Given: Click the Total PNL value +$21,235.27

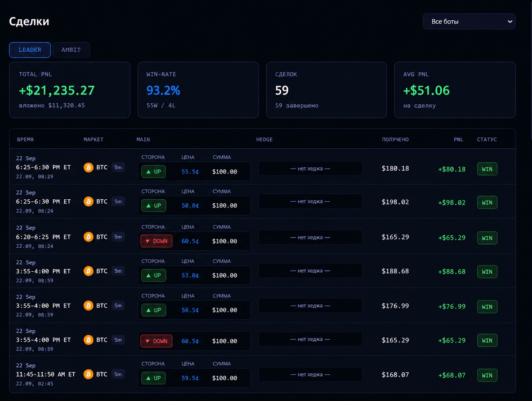Looking at the screenshot, I should [57, 90].
